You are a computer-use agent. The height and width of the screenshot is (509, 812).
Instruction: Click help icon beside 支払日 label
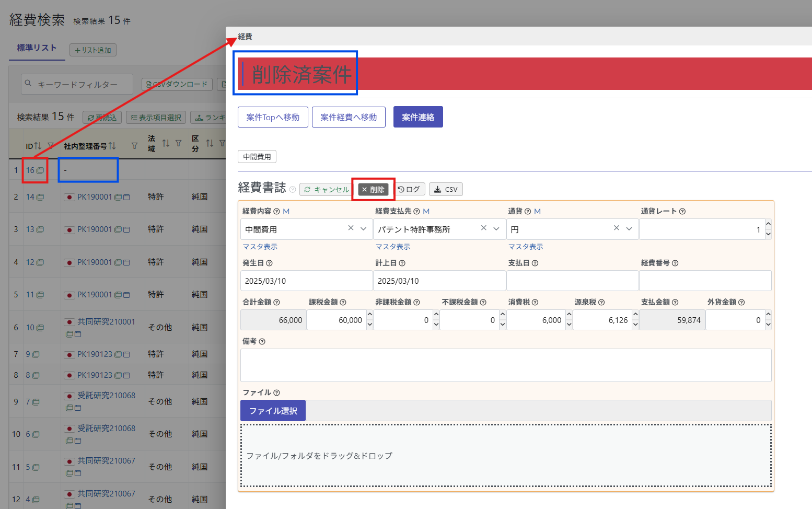pyautogui.click(x=535, y=263)
